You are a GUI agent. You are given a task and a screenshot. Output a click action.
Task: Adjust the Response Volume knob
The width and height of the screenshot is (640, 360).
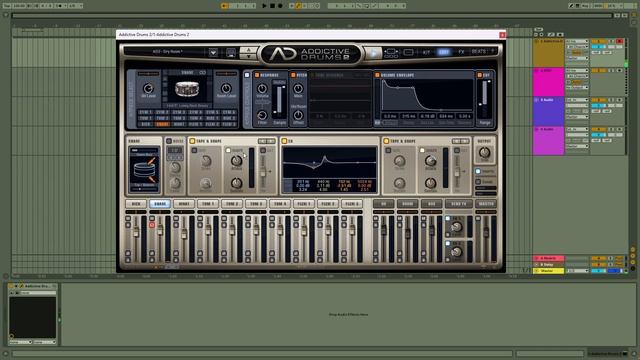pos(262,88)
